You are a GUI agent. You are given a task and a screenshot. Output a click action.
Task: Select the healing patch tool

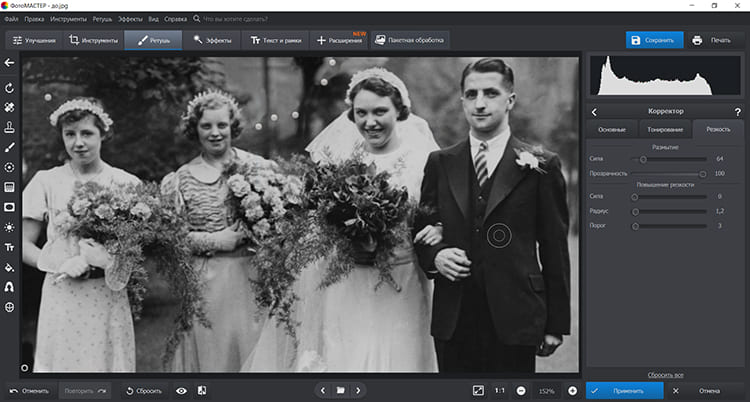pyautogui.click(x=9, y=107)
